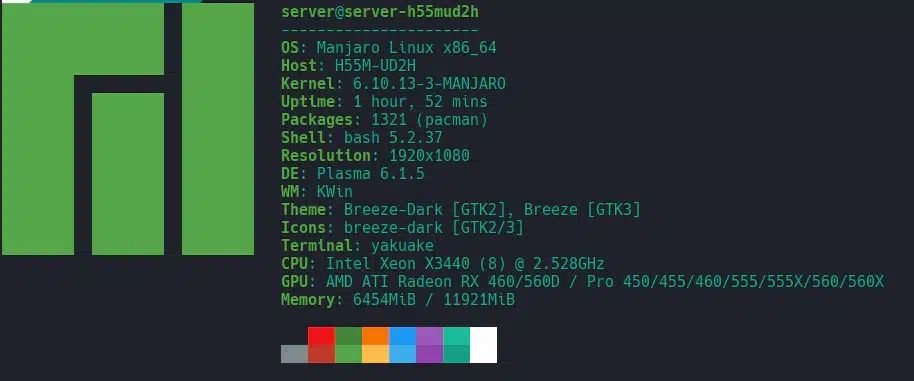Select the white palette block
This screenshot has width=914, height=381.
point(483,345)
